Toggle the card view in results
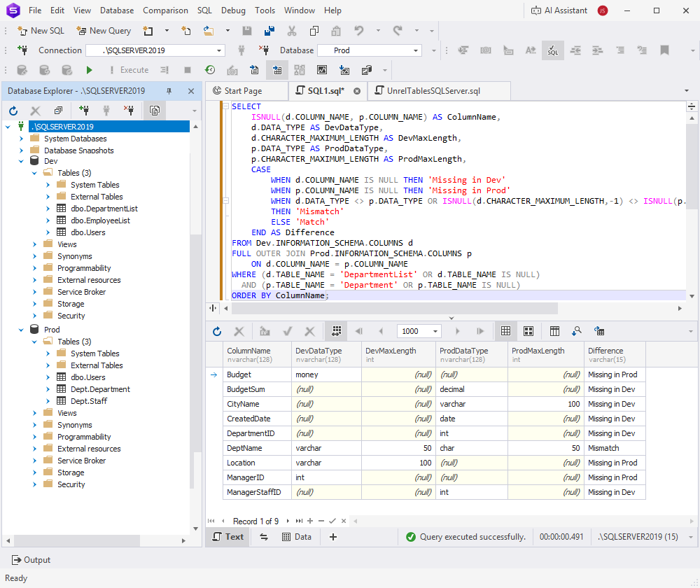 point(528,330)
